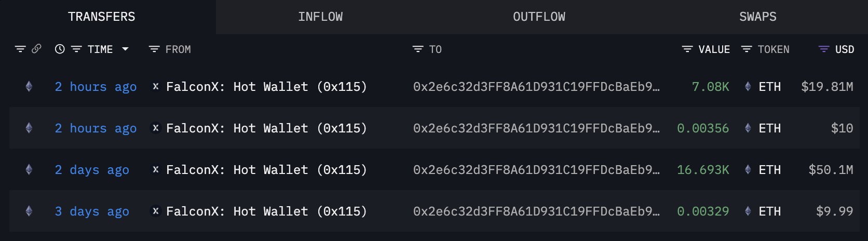Click the clock icon beside TIME
Viewport: 868px width, 241px height.
pyautogui.click(x=60, y=49)
